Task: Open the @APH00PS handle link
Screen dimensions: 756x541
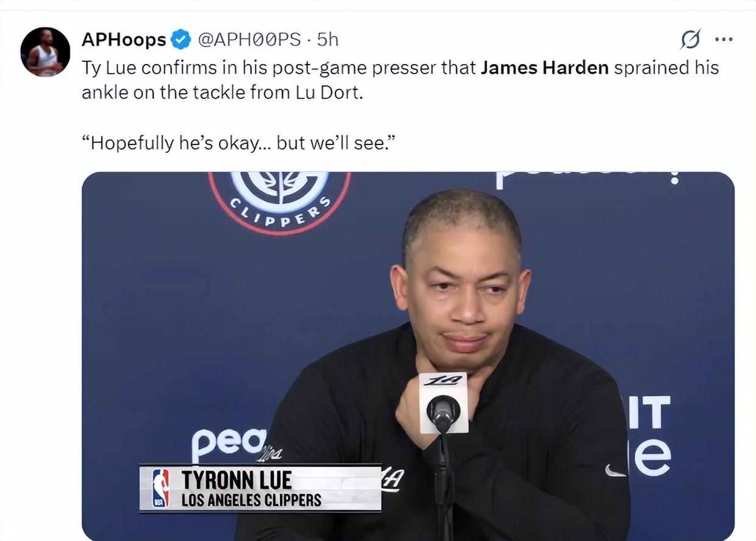Action: click(250, 40)
